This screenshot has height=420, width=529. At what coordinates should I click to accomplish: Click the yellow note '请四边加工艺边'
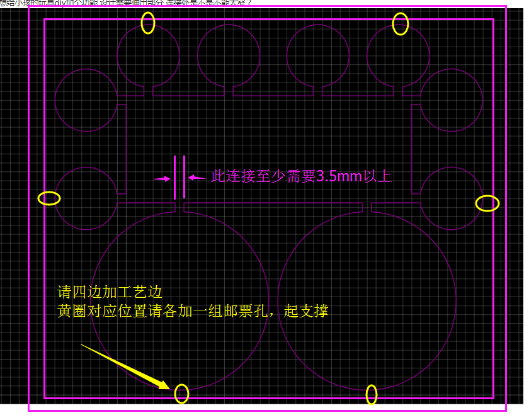point(110,293)
